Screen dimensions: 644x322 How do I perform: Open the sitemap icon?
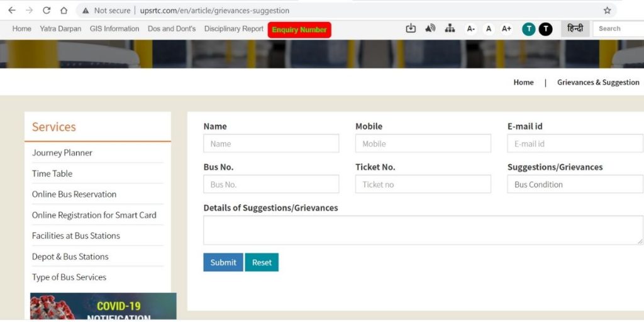click(x=450, y=28)
